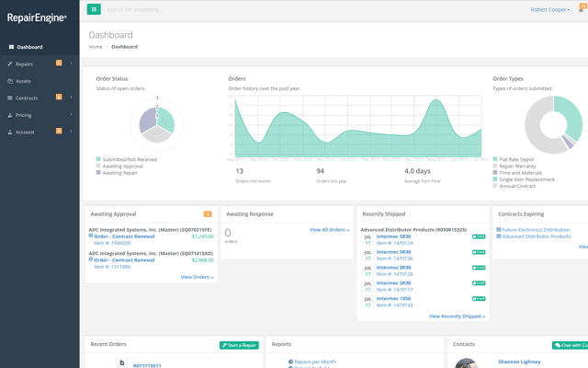The image size is (588, 368).
Task: Click the track badge for Item 1470136
Action: point(479,252)
